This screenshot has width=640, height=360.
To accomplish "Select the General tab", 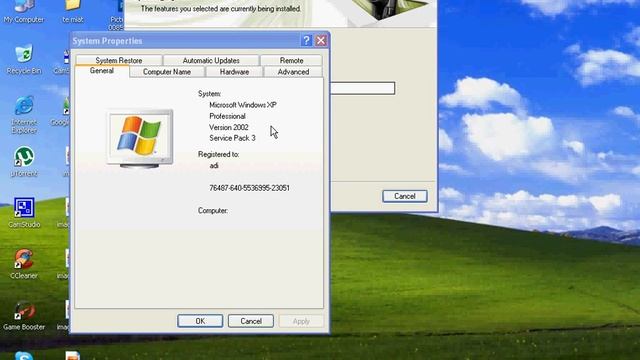I will [102, 71].
